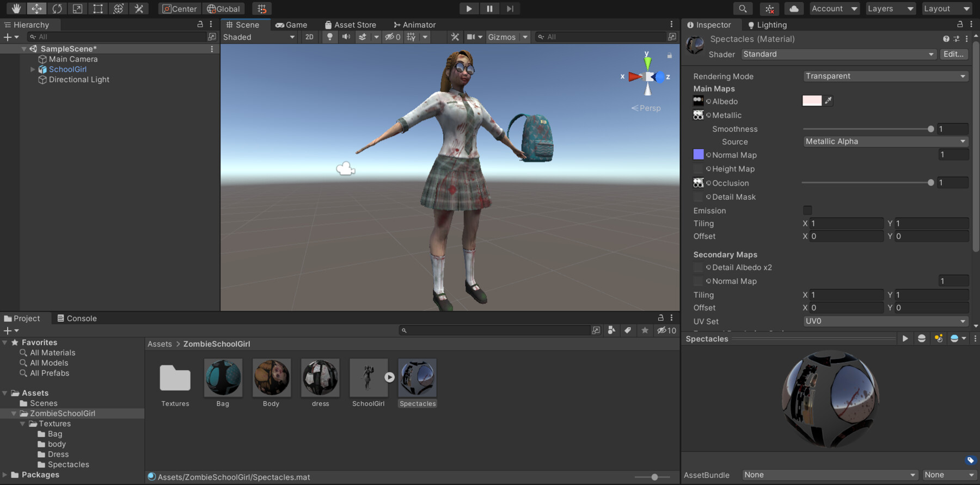Open Shaded draw mode dropdown
This screenshot has height=485, width=980.
pyautogui.click(x=259, y=37)
